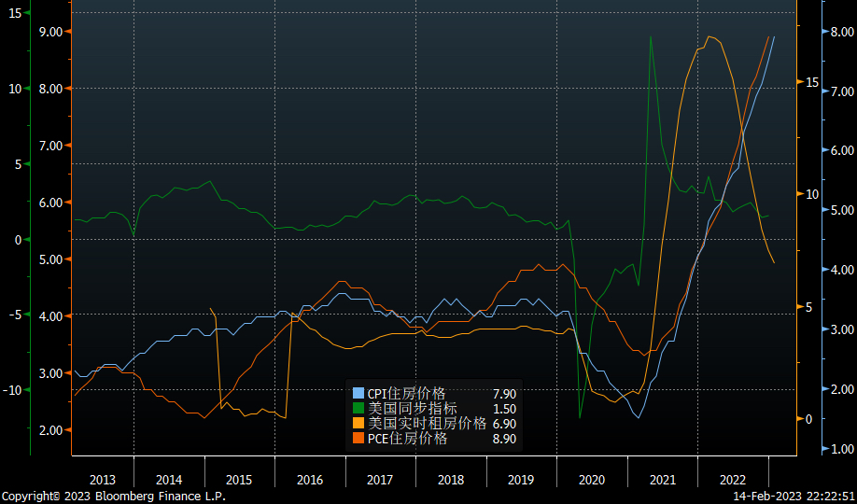Click the orange PCE住房价格 legend swatch
The image size is (857, 504).
[358, 439]
